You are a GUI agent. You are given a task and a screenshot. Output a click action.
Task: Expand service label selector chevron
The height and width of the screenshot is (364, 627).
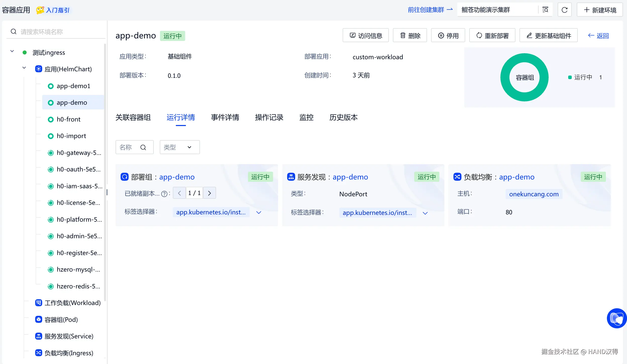pyautogui.click(x=425, y=213)
